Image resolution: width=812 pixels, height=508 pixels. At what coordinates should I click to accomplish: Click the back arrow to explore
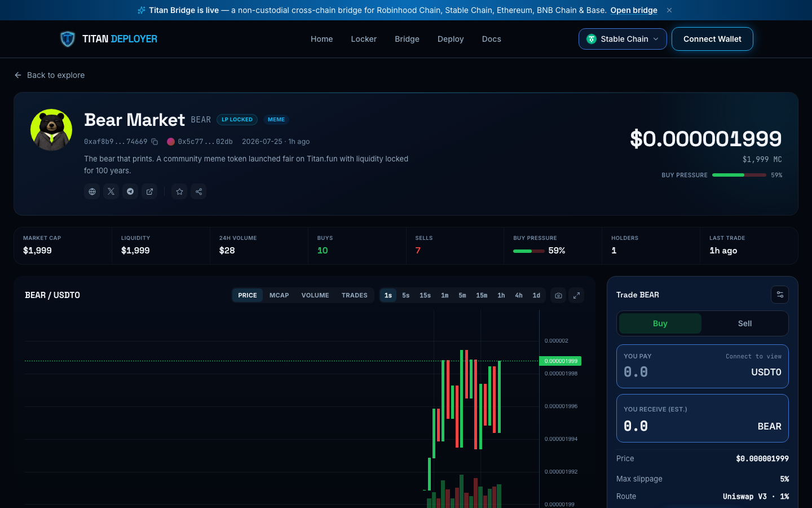click(x=18, y=75)
